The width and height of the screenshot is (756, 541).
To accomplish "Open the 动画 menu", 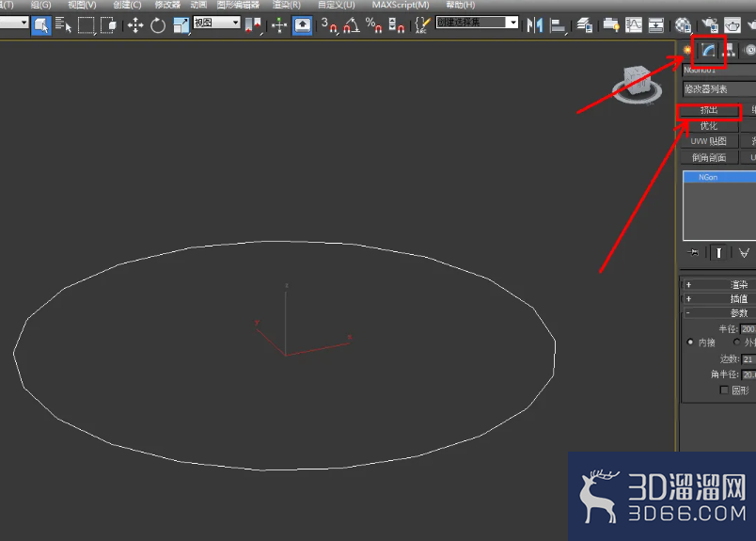I will (198, 5).
